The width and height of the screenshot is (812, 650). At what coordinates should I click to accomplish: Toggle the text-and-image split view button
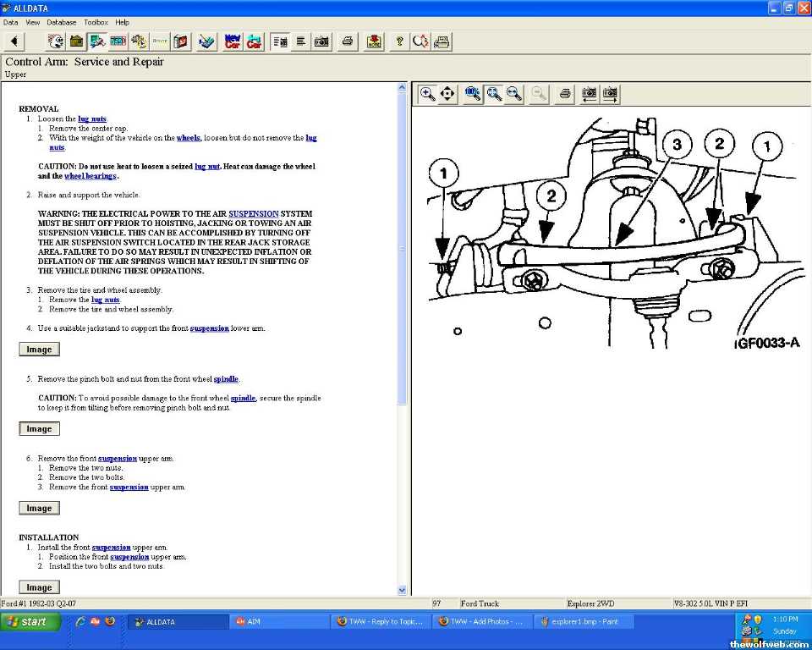281,41
